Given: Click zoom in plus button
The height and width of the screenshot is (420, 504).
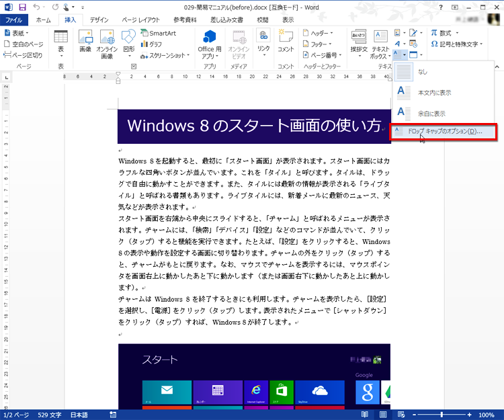Looking at the screenshot, I should [469, 415].
